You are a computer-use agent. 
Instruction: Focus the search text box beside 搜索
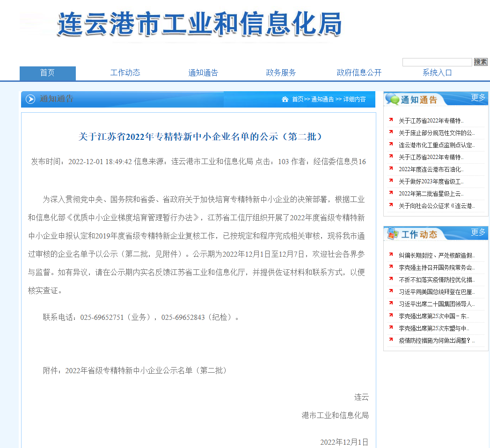coord(437,62)
